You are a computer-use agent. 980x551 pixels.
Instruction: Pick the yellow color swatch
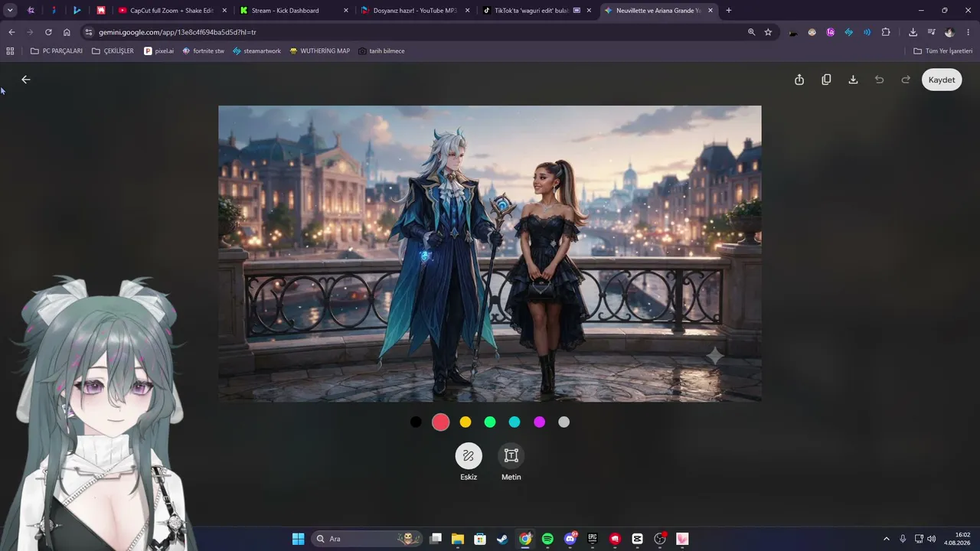(x=465, y=422)
